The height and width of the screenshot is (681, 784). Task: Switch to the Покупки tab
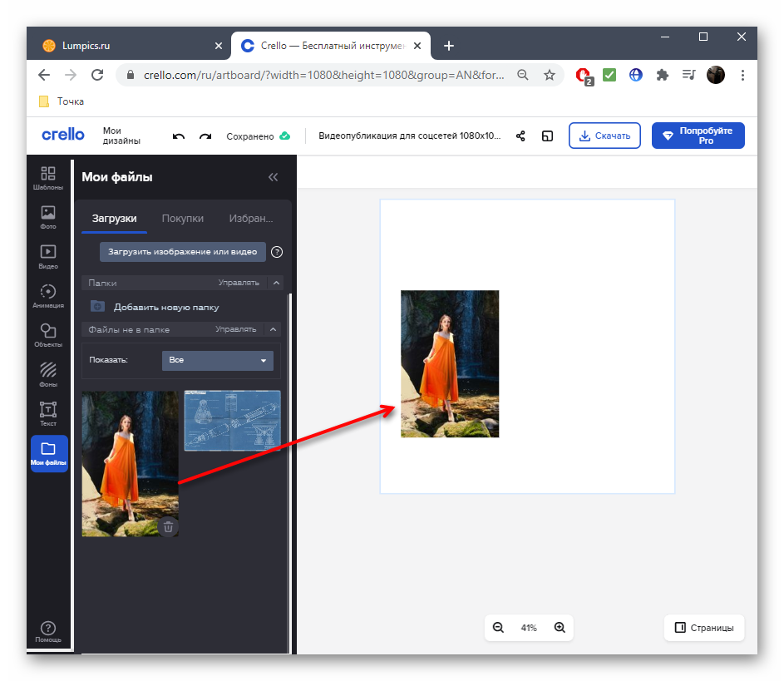point(183,219)
